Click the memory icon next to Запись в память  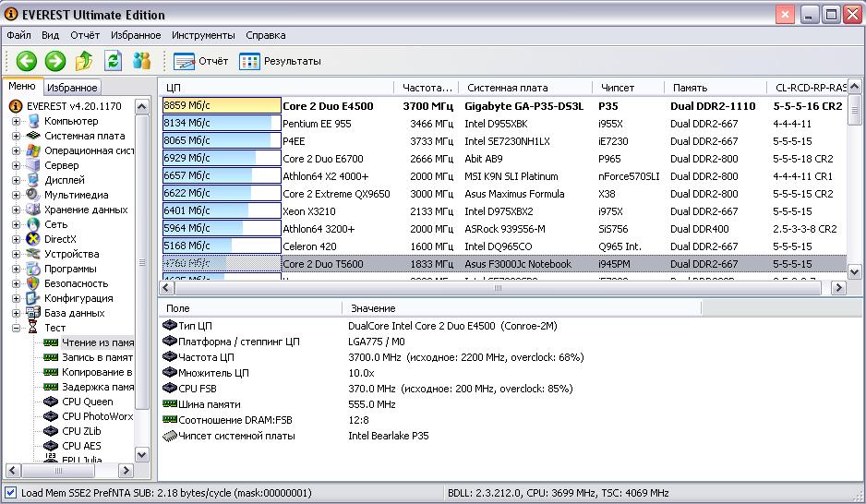pos(51,357)
